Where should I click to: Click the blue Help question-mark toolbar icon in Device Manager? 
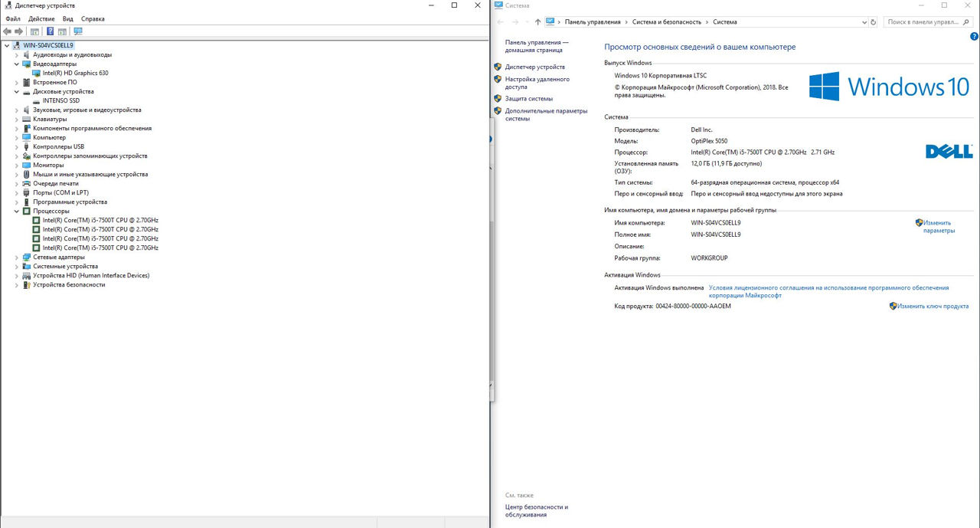pos(51,31)
